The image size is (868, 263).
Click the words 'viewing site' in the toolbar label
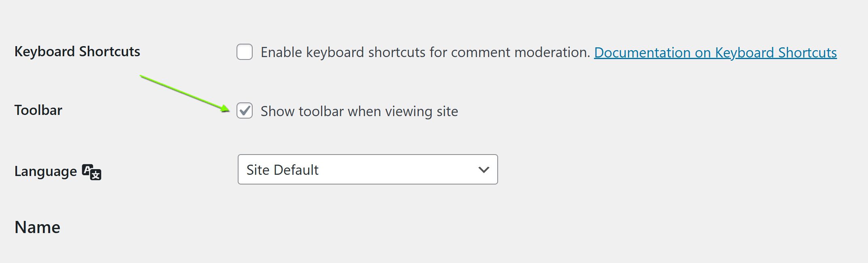pyautogui.click(x=421, y=111)
